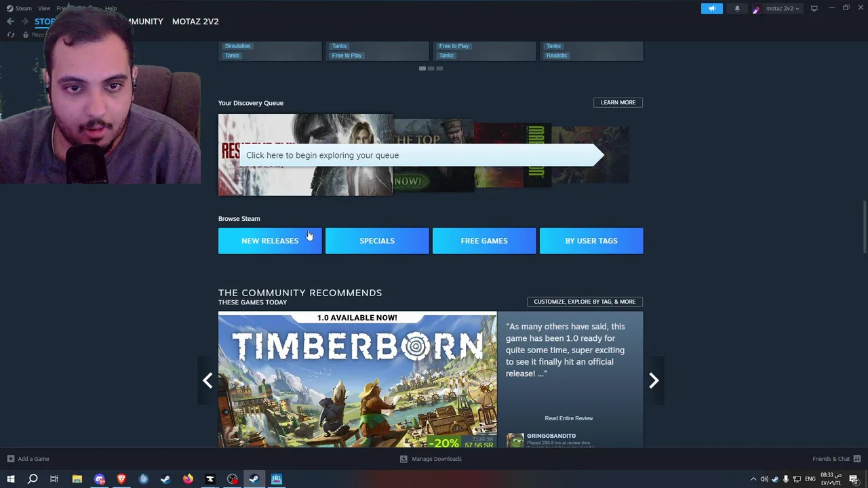This screenshot has width=868, height=488.
Task: Click the Big Picture mode monitor icon
Action: tap(814, 8)
